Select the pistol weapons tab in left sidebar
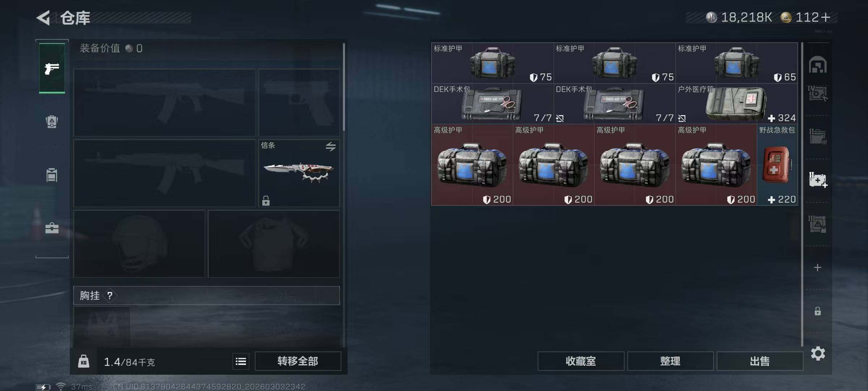Viewport: 868px width, 391px height. click(52, 68)
